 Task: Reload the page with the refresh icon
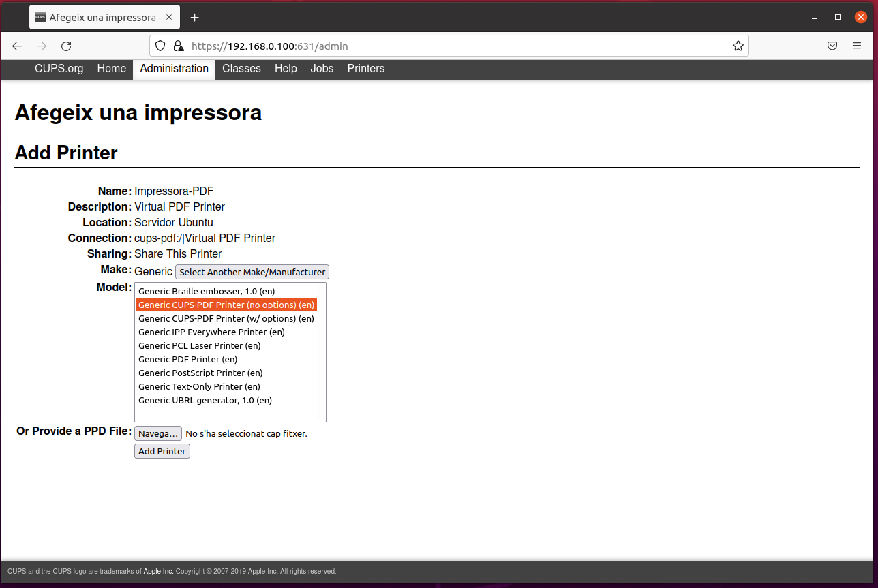[x=66, y=46]
